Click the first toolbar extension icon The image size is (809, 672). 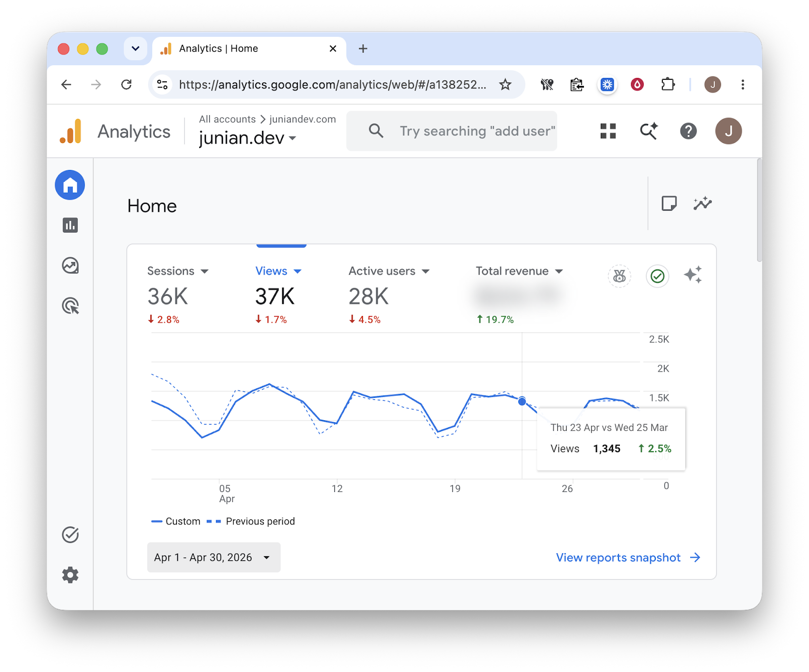pos(547,84)
